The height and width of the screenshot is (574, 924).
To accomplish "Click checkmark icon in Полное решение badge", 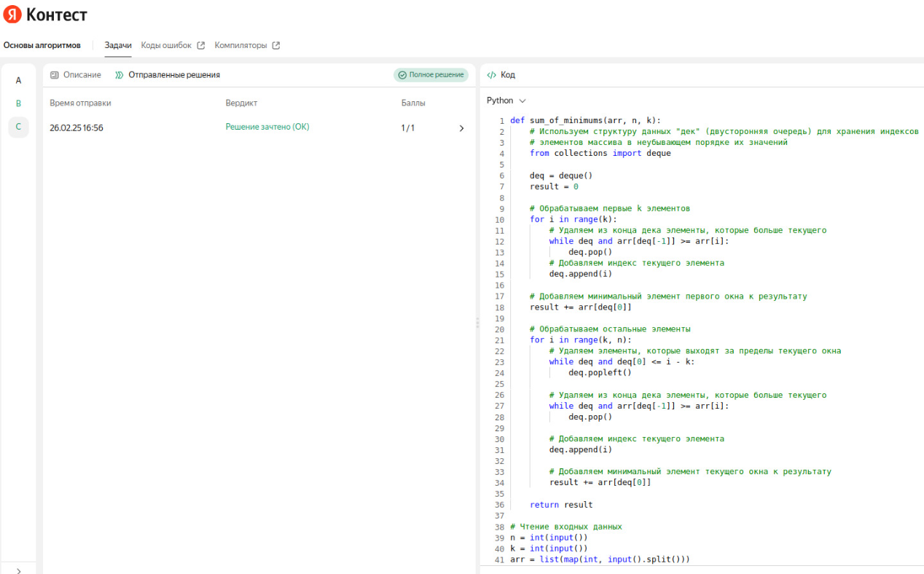I will tap(402, 75).
